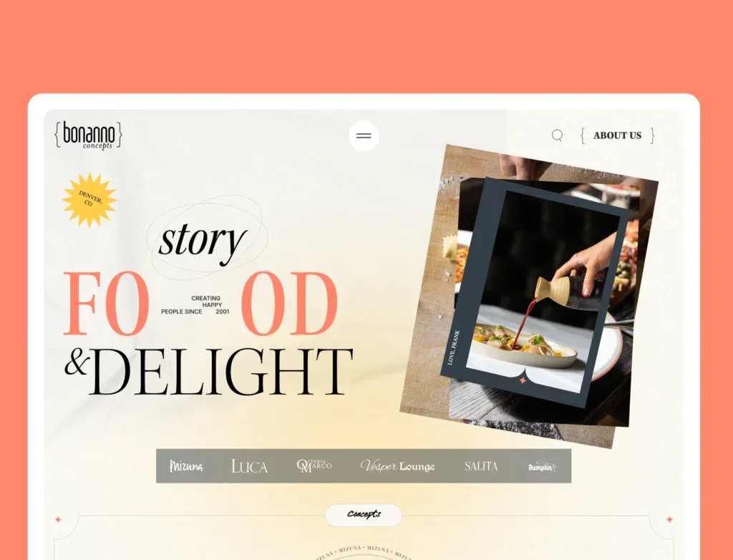This screenshot has width=733, height=560.
Task: Open the About Us link
Action: click(x=617, y=135)
